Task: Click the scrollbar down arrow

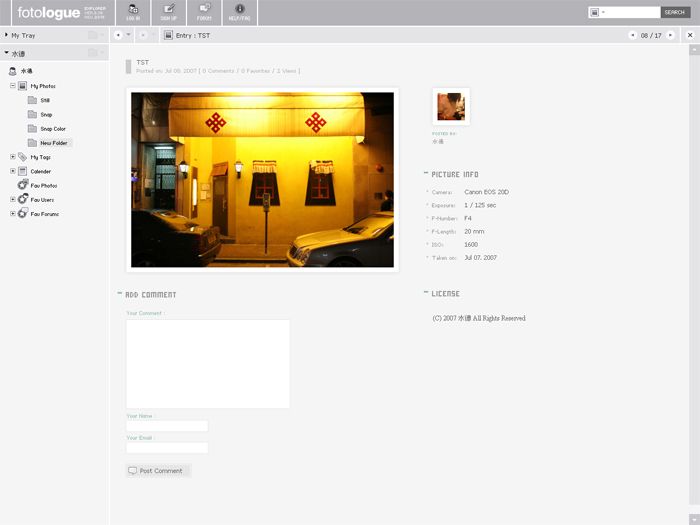Action: coord(694,519)
